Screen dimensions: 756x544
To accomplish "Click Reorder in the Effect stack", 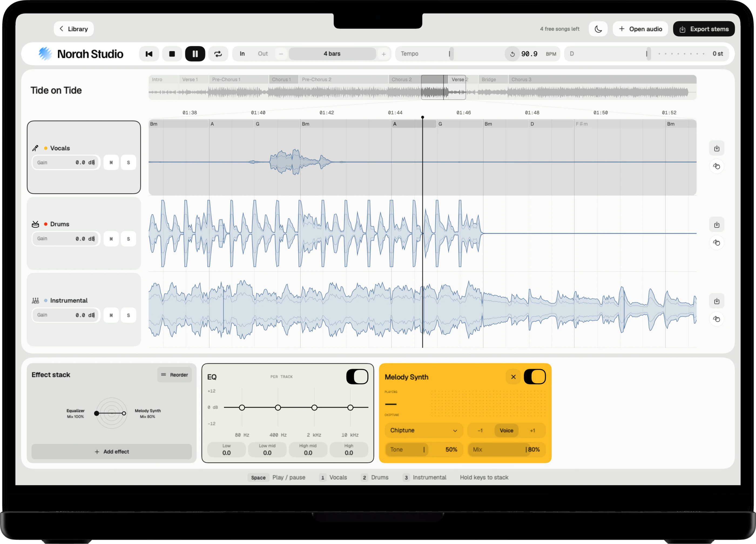I will pyautogui.click(x=174, y=375).
